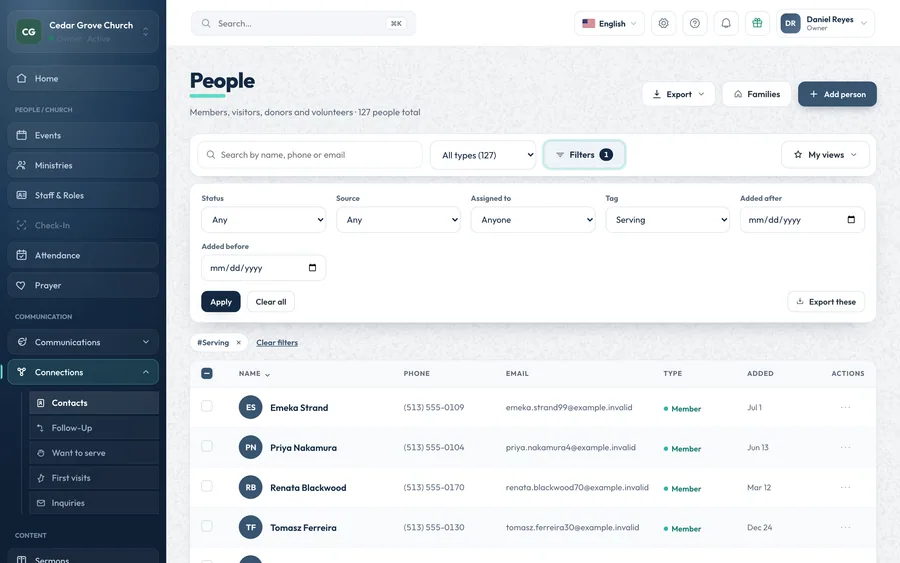Open calendar picker for Added before
The height and width of the screenshot is (563, 900).
[312, 268]
